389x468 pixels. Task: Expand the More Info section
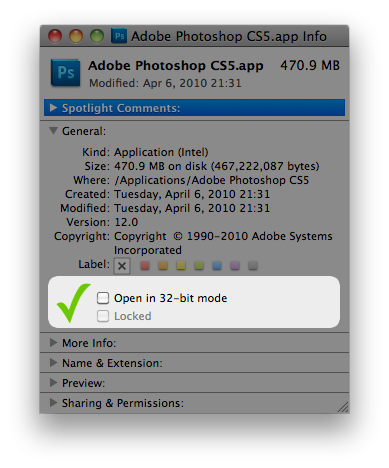click(53, 343)
